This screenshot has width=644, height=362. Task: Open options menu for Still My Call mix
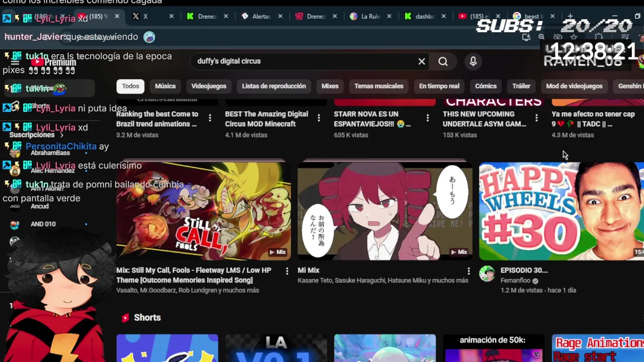point(287,271)
